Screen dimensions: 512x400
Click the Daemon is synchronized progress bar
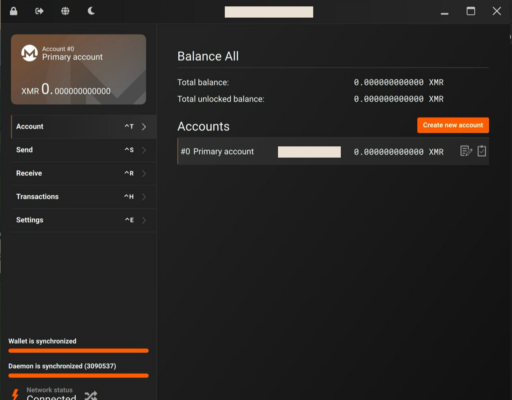point(78,376)
